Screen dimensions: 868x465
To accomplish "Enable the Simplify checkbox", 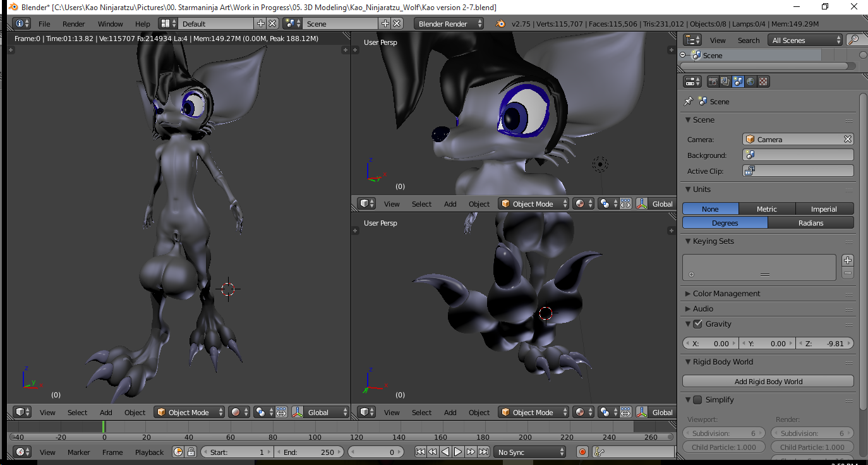I will pyautogui.click(x=697, y=400).
